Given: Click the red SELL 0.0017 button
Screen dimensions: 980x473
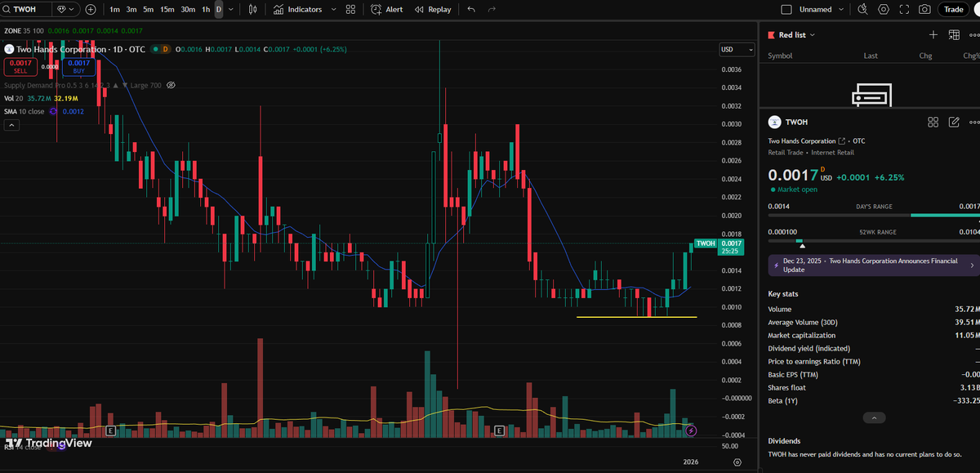Looking at the screenshot, I should coord(20,67).
